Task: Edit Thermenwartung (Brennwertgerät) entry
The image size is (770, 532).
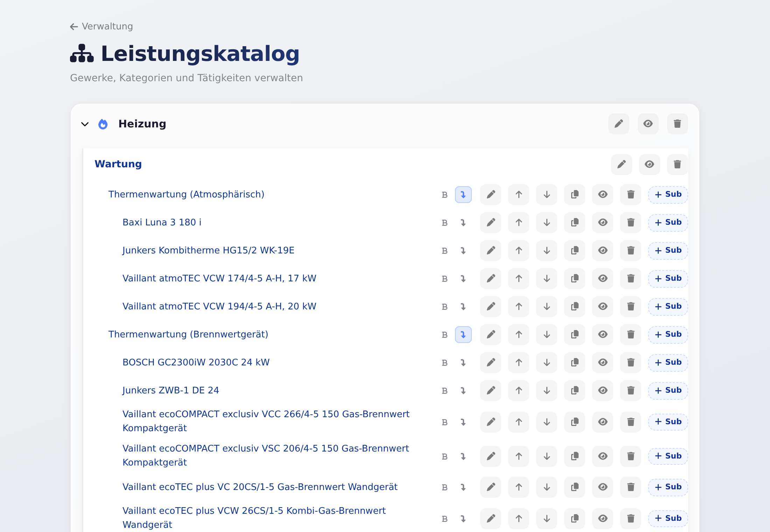Action: [x=491, y=335]
